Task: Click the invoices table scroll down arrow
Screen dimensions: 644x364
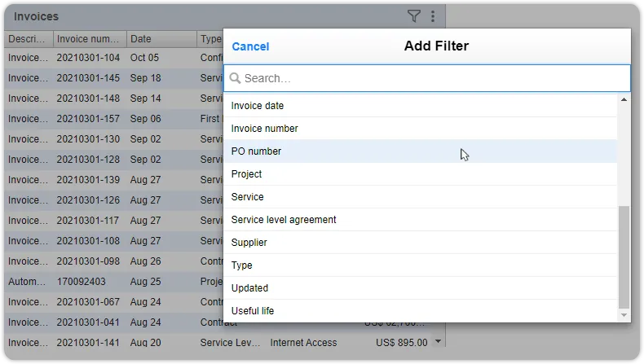Action: coord(439,341)
